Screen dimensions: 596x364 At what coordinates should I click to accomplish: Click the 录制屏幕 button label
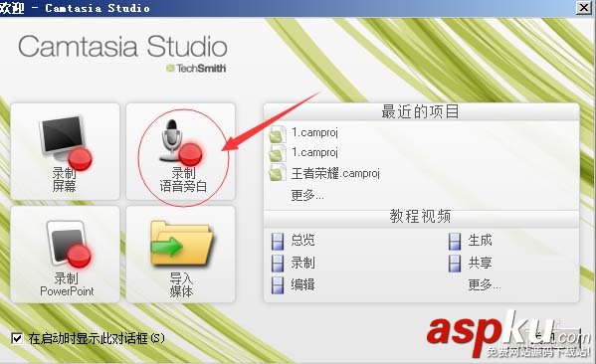point(65,180)
